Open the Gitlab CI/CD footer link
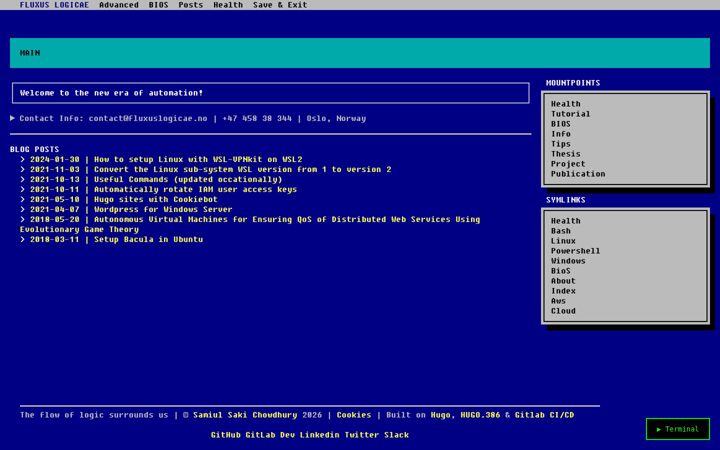The height and width of the screenshot is (450, 720). [544, 415]
